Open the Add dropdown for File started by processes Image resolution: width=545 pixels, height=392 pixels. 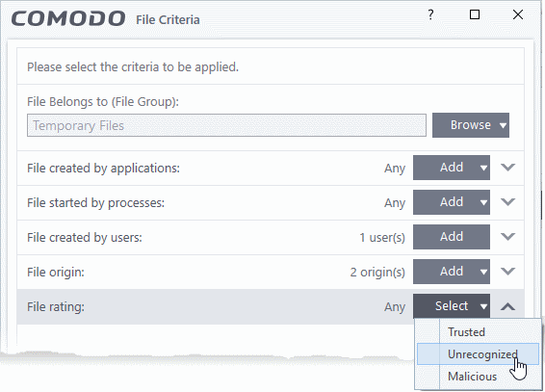483,202
